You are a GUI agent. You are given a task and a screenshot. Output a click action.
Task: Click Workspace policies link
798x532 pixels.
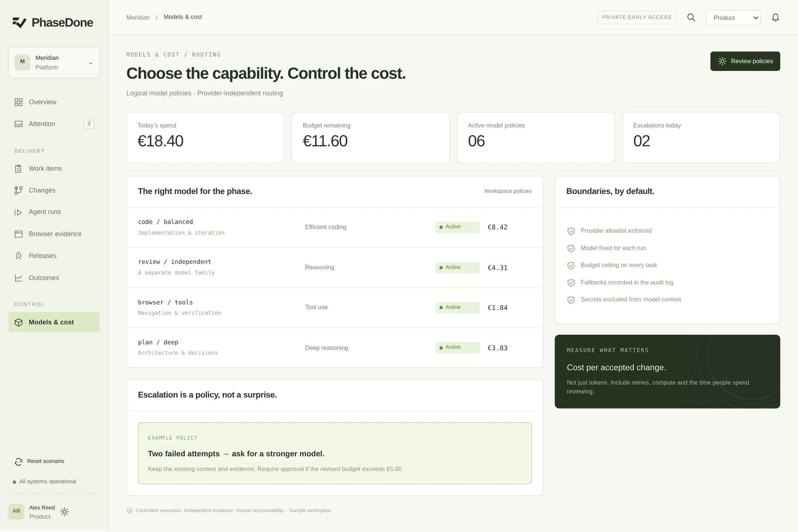pos(508,191)
